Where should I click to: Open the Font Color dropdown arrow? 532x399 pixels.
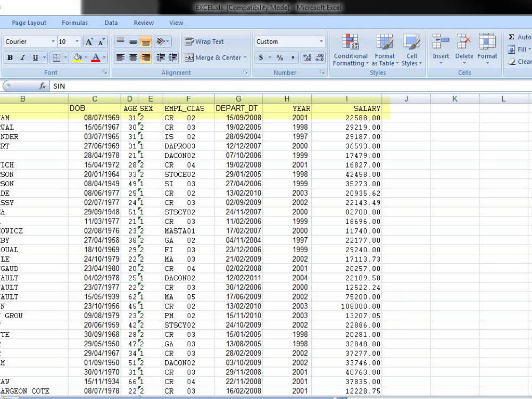(x=104, y=57)
